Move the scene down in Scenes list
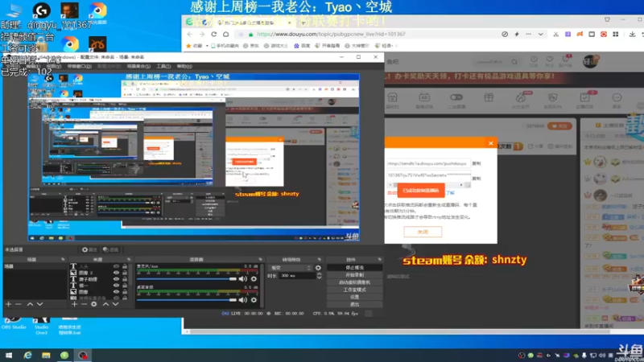Screen dimensions: 644x362 pyautogui.click(x=39, y=304)
